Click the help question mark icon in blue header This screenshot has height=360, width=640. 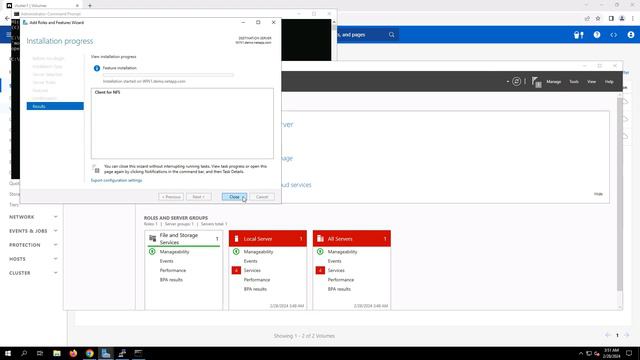click(x=597, y=35)
